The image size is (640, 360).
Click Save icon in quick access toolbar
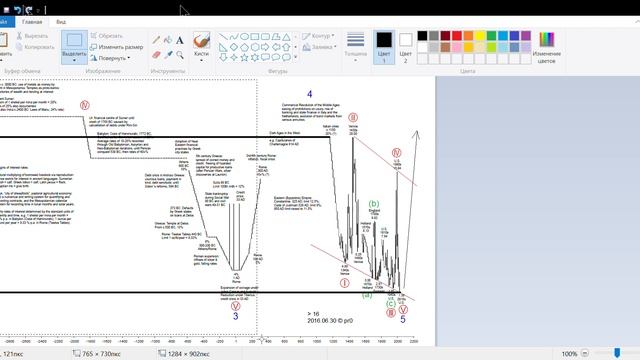(6, 10)
